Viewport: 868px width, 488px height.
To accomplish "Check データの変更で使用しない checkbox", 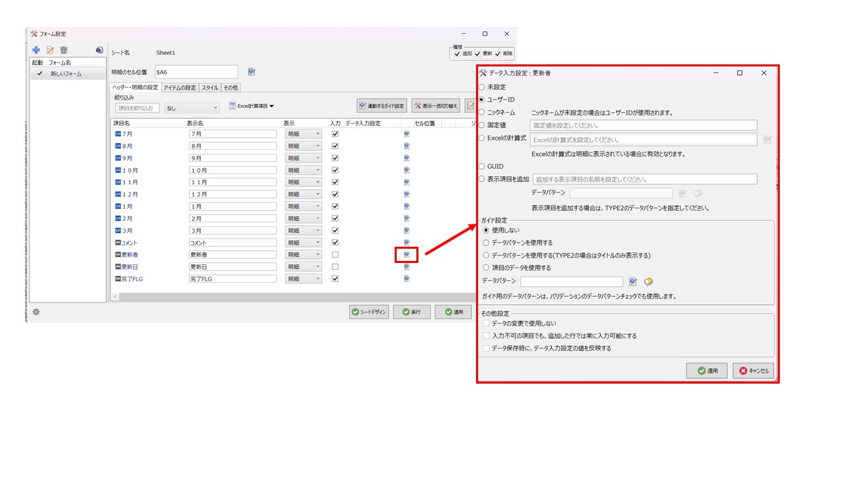I will point(486,323).
